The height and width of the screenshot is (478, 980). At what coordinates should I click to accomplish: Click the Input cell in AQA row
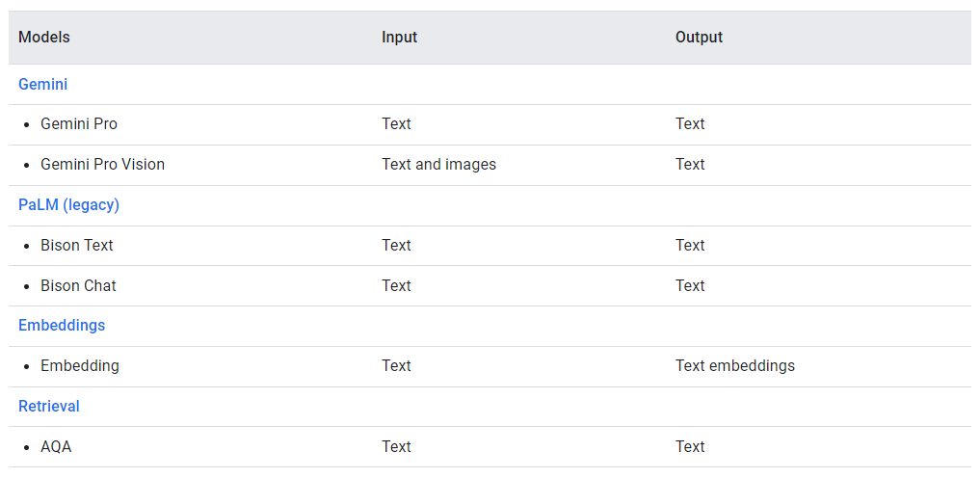(x=396, y=447)
